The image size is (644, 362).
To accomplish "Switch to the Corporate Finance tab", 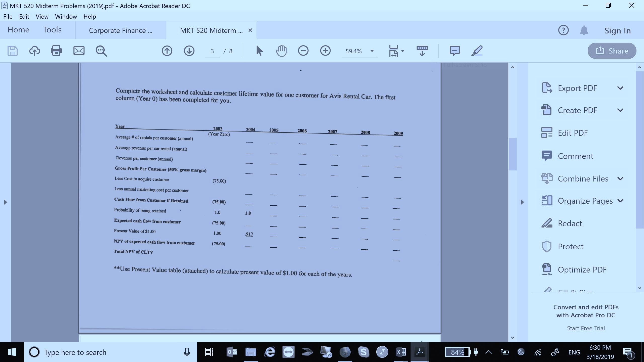I will [120, 30].
